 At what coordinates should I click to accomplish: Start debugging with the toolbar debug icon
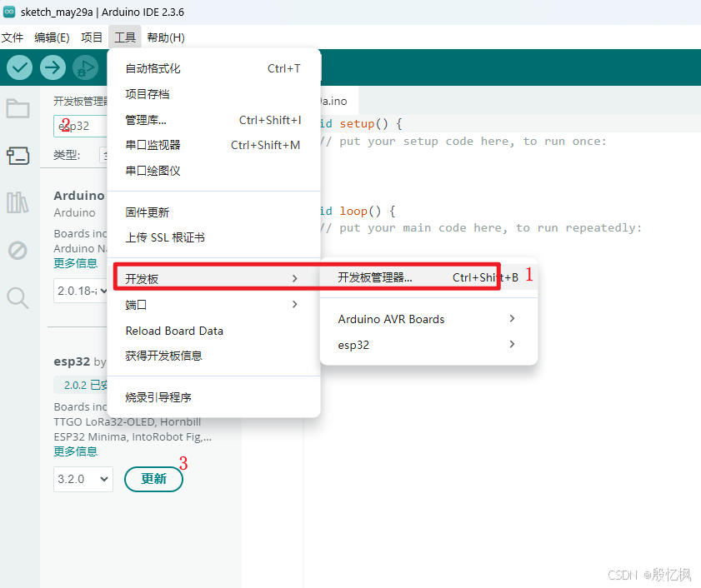86,67
